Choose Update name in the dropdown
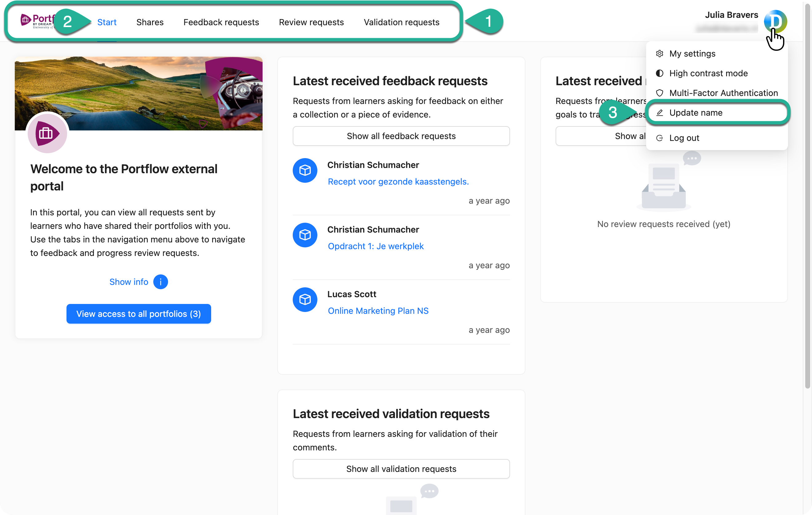This screenshot has width=812, height=515. tap(717, 113)
